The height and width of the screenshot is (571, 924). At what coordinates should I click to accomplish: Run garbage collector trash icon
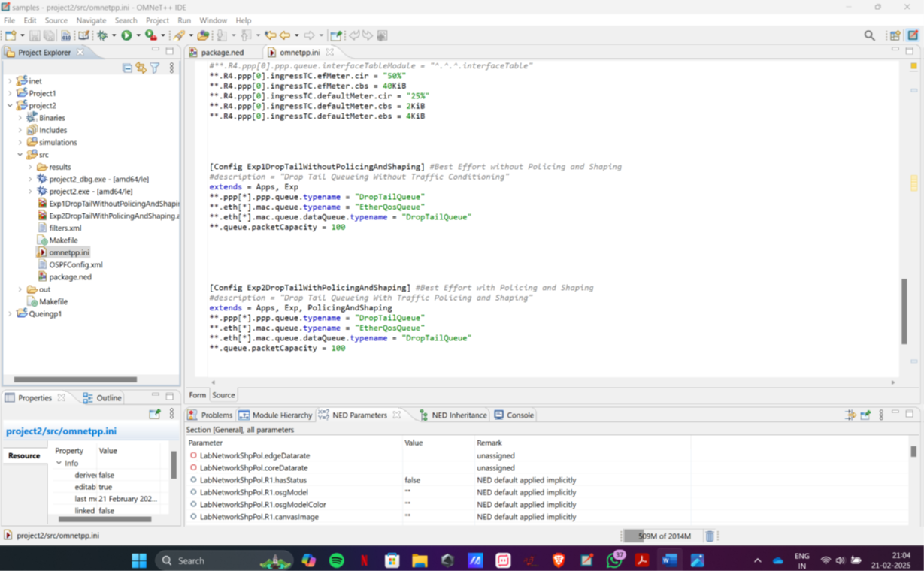pos(710,536)
